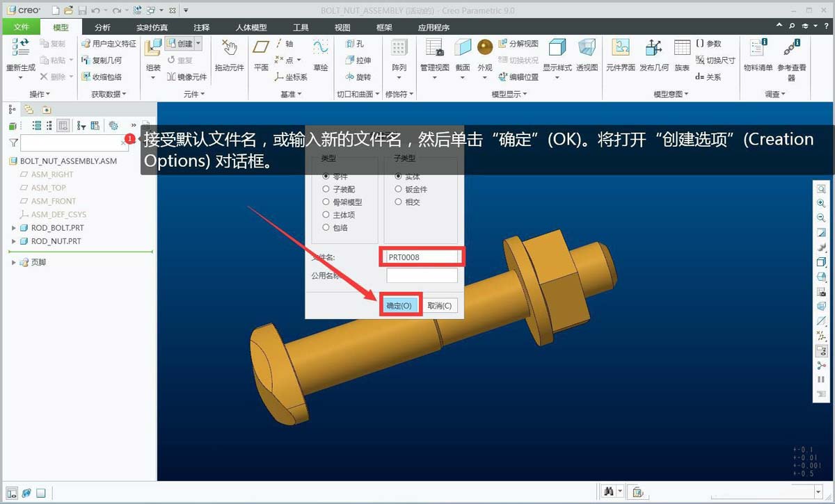
Task: Select the Part (零件) type radio button
Action: (x=326, y=177)
